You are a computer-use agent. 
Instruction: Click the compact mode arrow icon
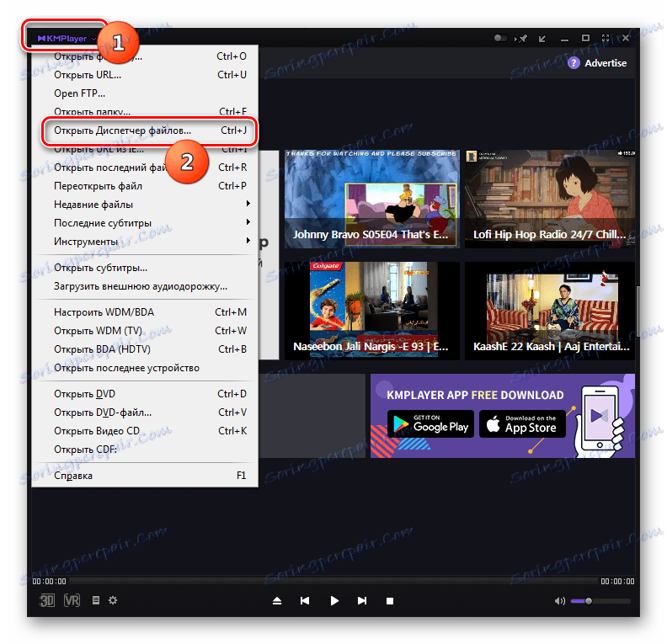click(542, 39)
